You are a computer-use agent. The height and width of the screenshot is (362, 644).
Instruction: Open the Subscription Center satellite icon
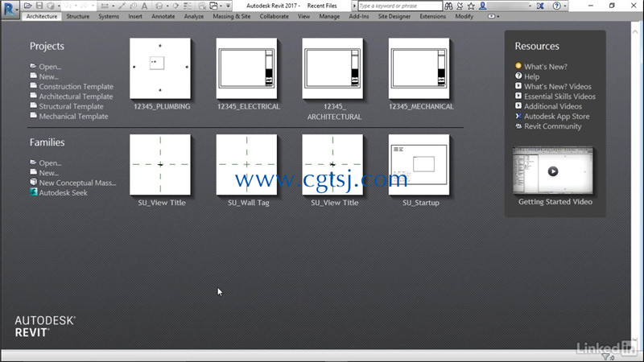point(460,6)
